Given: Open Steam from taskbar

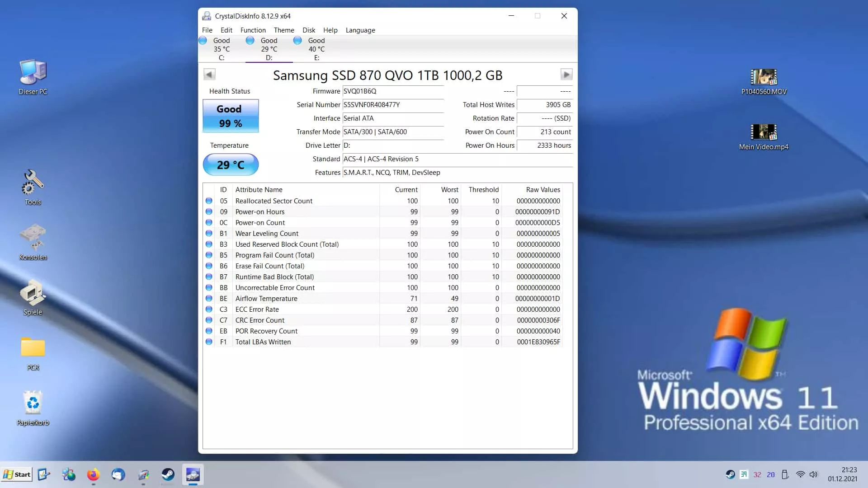Looking at the screenshot, I should pyautogui.click(x=168, y=474).
